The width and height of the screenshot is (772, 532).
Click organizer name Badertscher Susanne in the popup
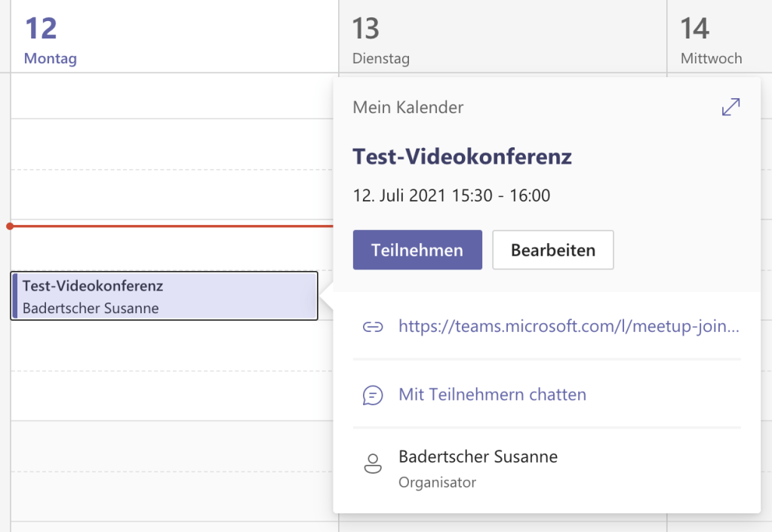point(478,457)
